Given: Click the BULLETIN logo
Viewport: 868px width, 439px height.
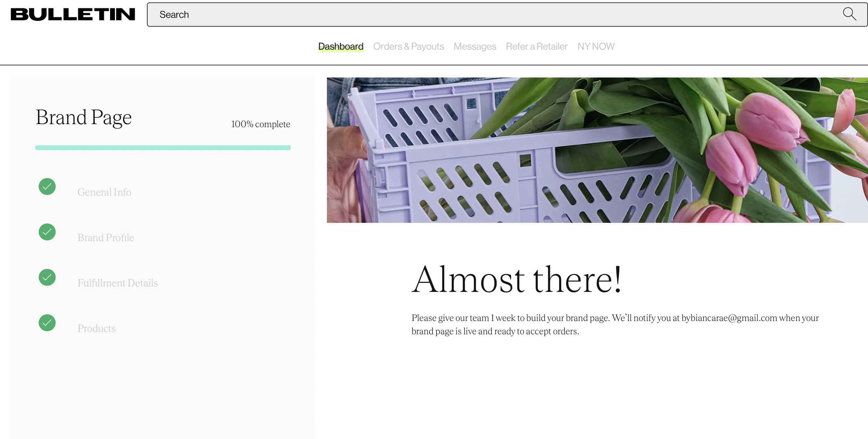Looking at the screenshot, I should pyautogui.click(x=73, y=15).
